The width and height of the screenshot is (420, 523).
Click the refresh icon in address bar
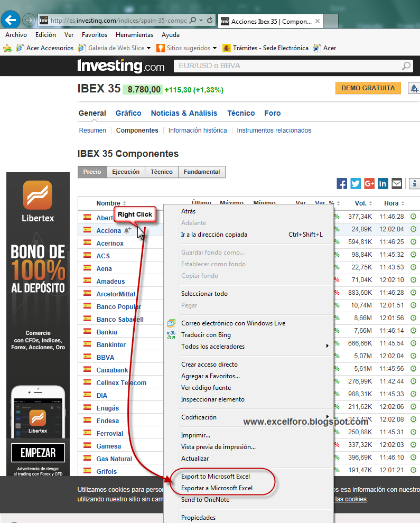tap(210, 21)
